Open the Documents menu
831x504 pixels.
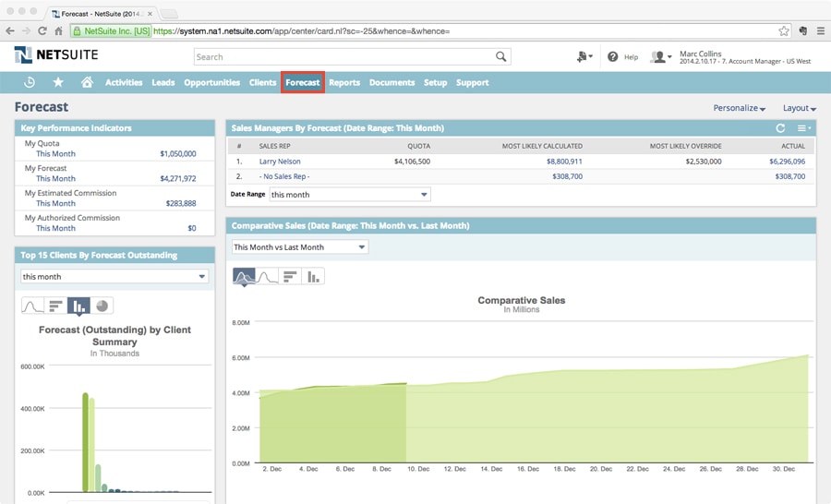392,83
